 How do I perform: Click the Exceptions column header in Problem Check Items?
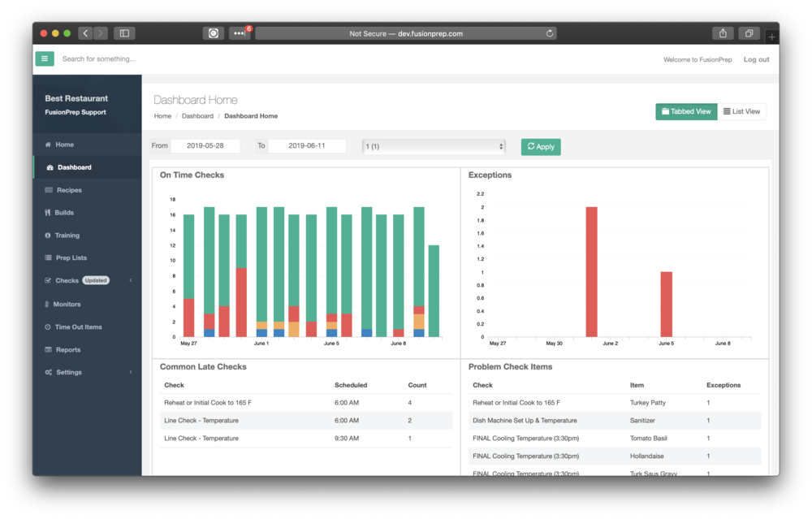[723, 385]
